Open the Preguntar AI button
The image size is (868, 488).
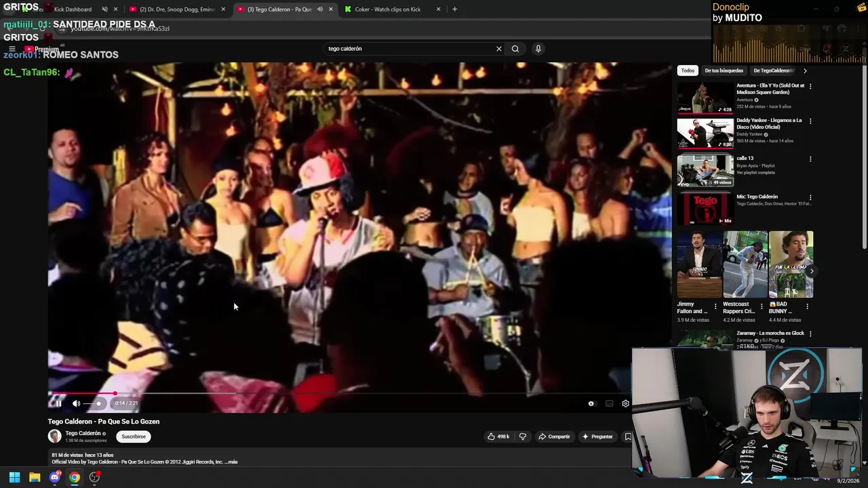(597, 436)
